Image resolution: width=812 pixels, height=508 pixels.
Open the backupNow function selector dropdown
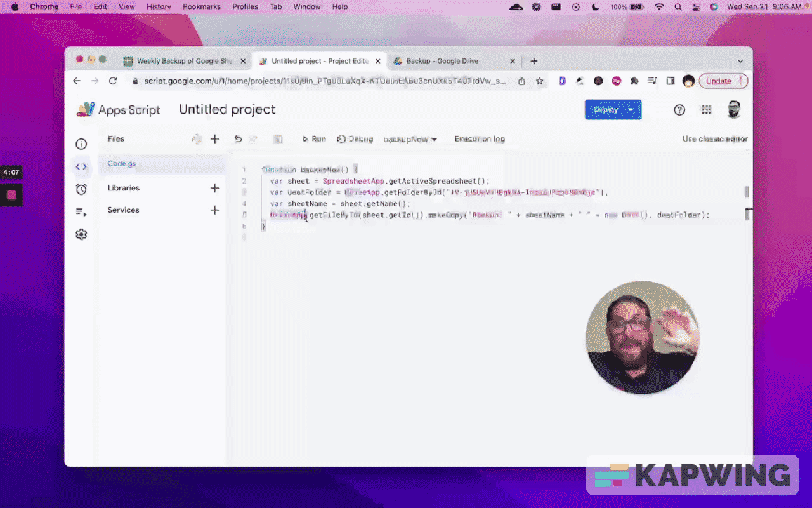[410, 139]
